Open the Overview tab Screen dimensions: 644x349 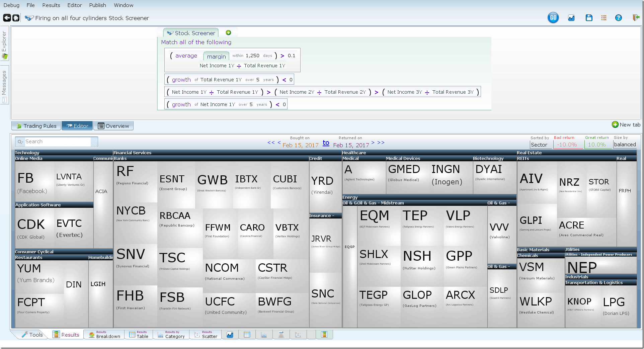pyautogui.click(x=113, y=126)
